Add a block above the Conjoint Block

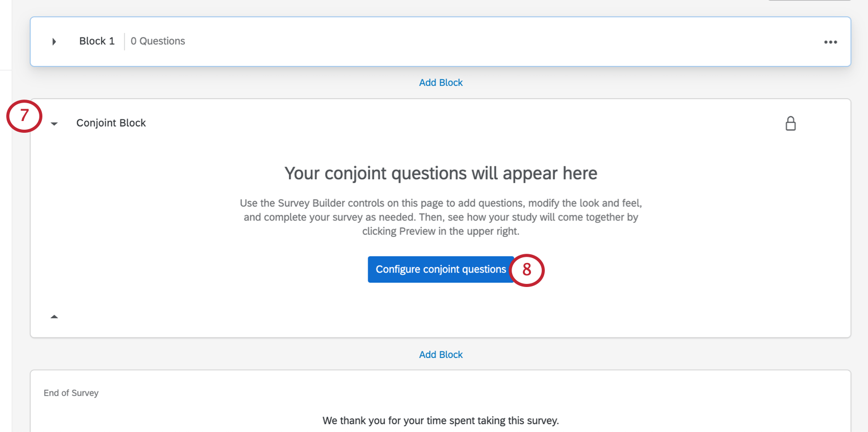coord(441,82)
